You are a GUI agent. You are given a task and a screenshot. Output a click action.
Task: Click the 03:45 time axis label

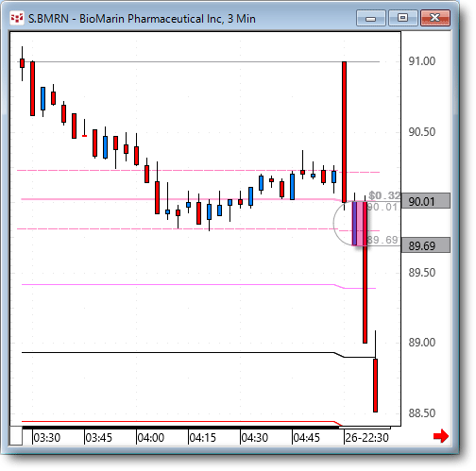[x=99, y=438]
